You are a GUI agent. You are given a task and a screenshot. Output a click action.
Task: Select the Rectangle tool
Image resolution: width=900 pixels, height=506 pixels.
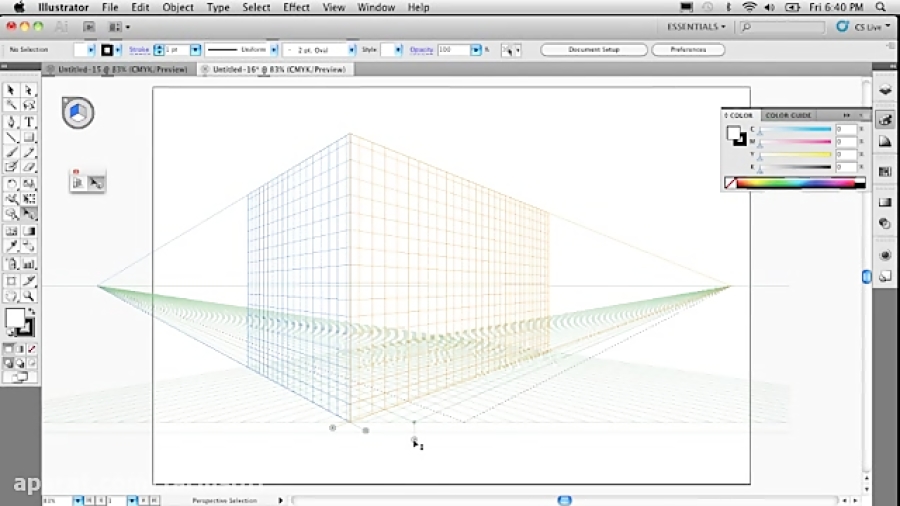coord(29,137)
